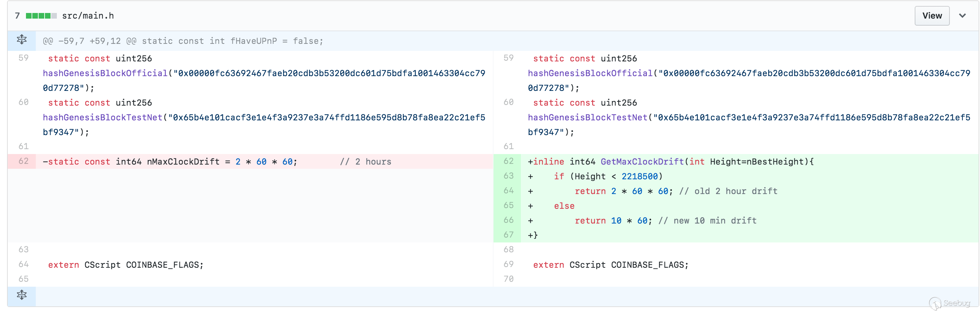This screenshot has width=980, height=313.
Task: Click the Seebug watermark logo
Action: (950, 303)
